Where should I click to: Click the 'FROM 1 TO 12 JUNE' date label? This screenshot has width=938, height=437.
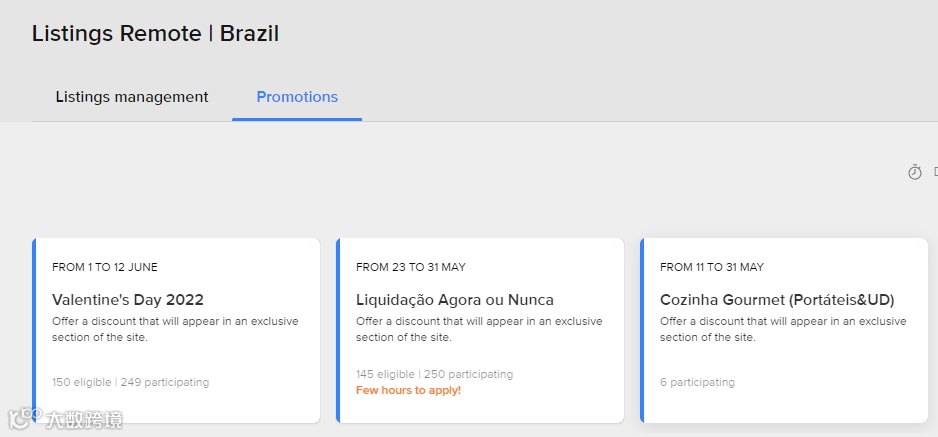[x=105, y=267]
